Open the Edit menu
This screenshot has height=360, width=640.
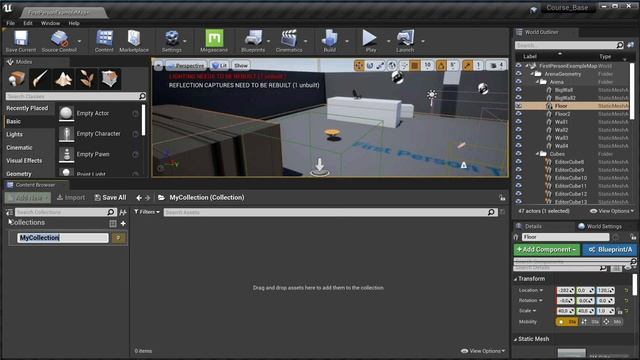(28, 23)
